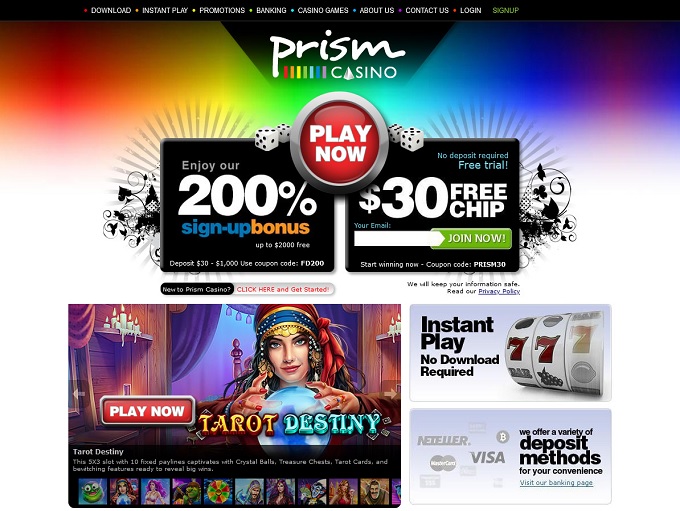Hit the big red round PLAY NOW button

click(339, 143)
